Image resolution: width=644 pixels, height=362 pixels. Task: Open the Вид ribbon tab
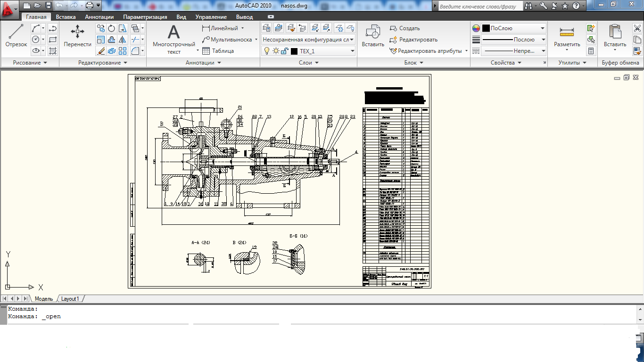click(x=181, y=17)
